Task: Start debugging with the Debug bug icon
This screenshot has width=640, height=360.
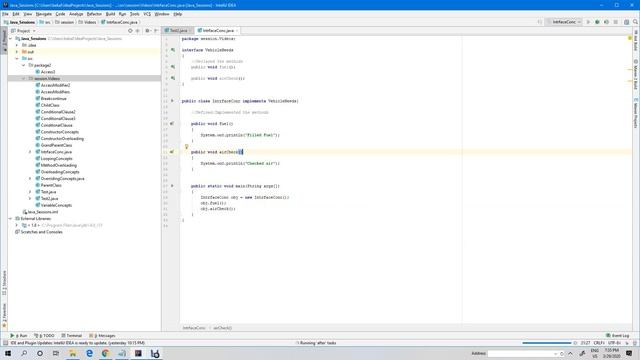Action: click(x=597, y=22)
